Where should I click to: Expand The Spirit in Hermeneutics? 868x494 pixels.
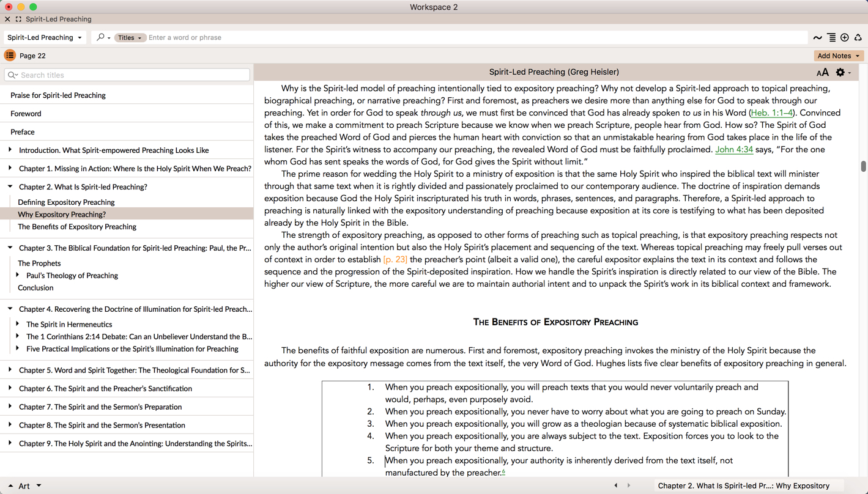pyautogui.click(x=18, y=324)
